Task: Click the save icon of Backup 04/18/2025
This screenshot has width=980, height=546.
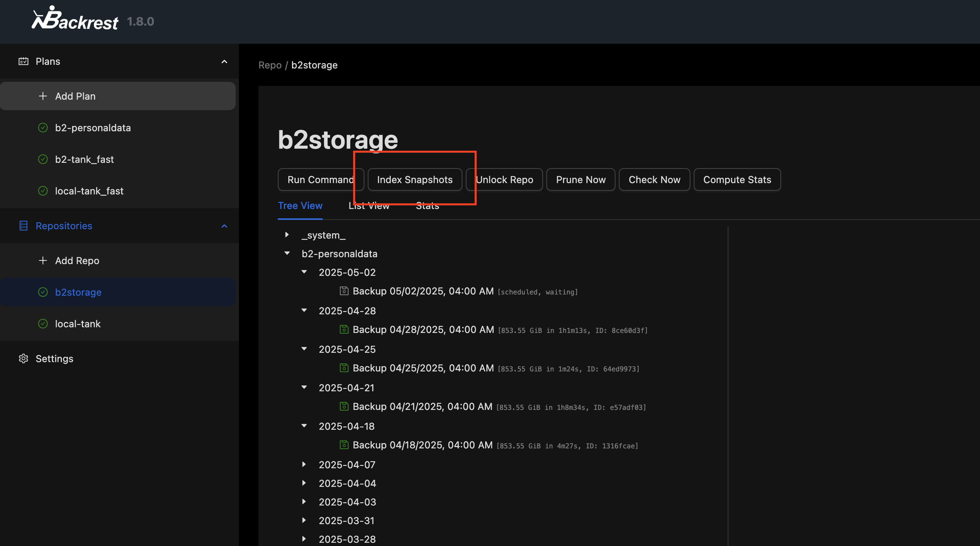Action: [344, 445]
